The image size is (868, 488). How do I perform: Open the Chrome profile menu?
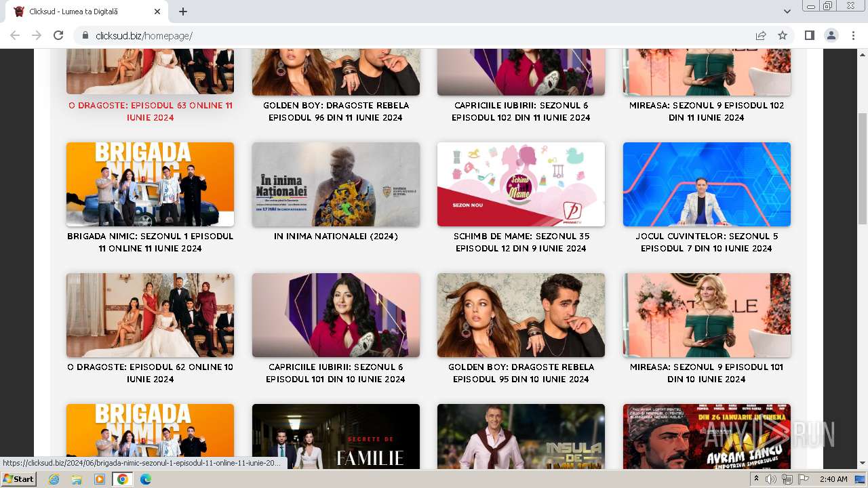pyautogui.click(x=831, y=35)
